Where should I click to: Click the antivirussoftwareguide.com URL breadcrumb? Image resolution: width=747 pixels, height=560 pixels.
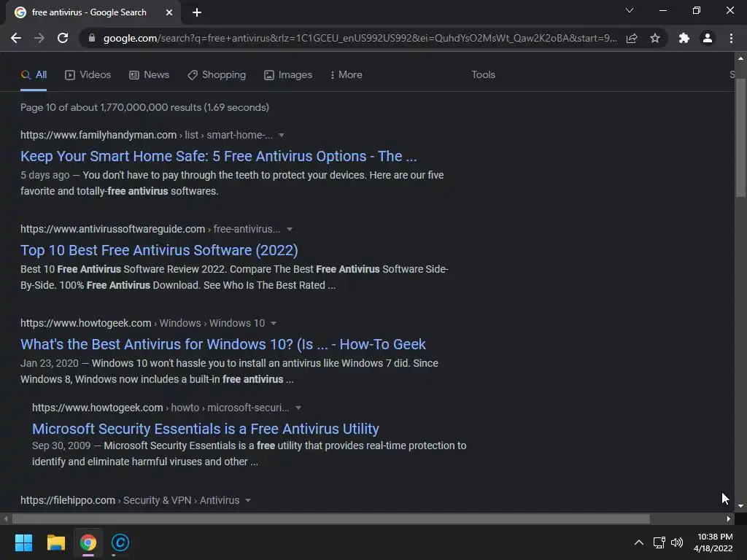click(x=150, y=229)
